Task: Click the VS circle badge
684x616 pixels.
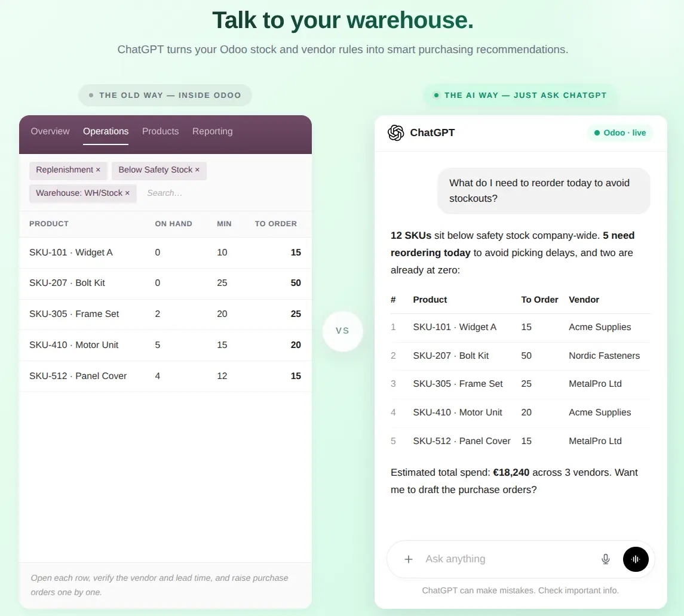Action: click(342, 331)
